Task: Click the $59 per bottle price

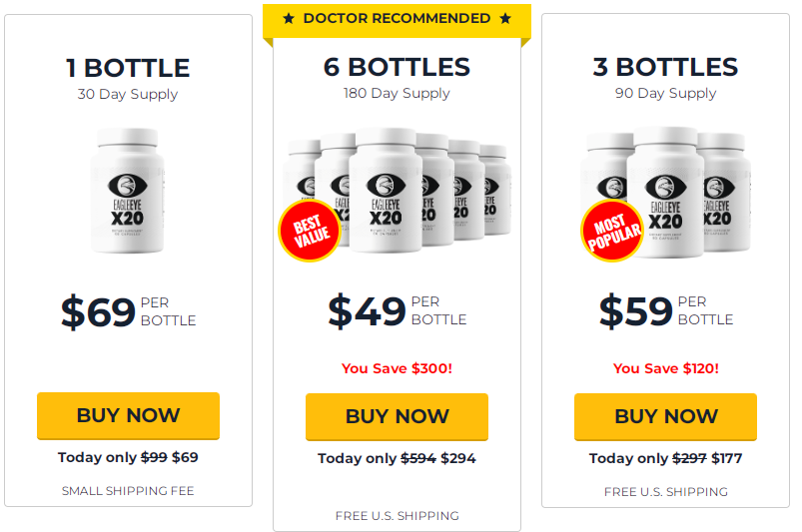Action: tap(666, 310)
